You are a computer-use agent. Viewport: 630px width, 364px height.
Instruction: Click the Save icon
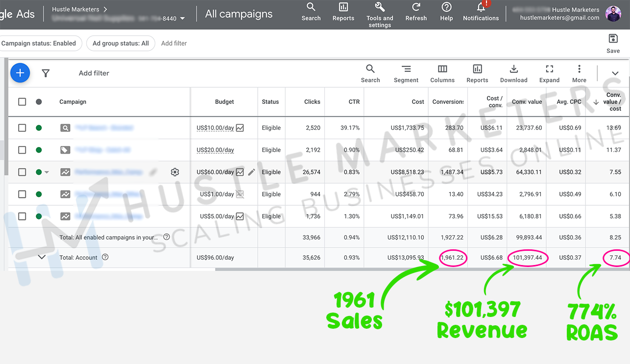613,39
